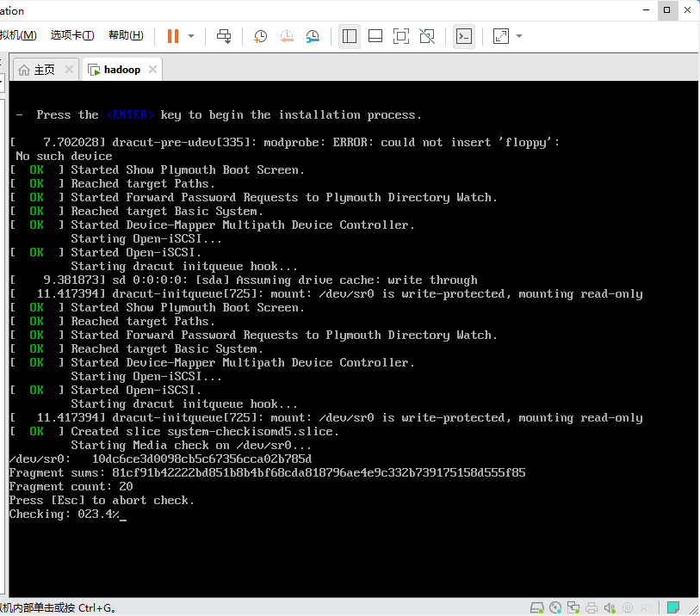Image resolution: width=700 pixels, height=616 pixels.
Task: Click the hard disk status icon
Action: [x=537, y=607]
